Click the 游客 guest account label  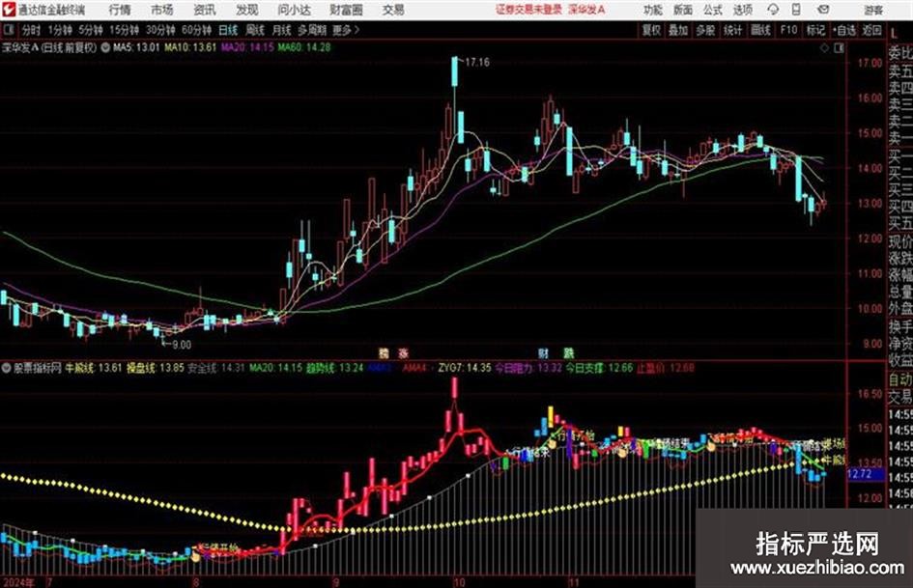tap(872, 10)
